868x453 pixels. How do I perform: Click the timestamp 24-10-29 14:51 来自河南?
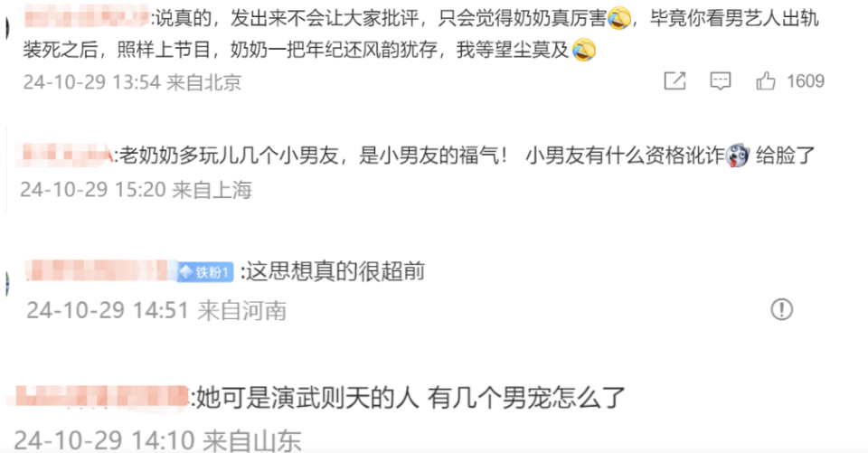[x=156, y=310]
